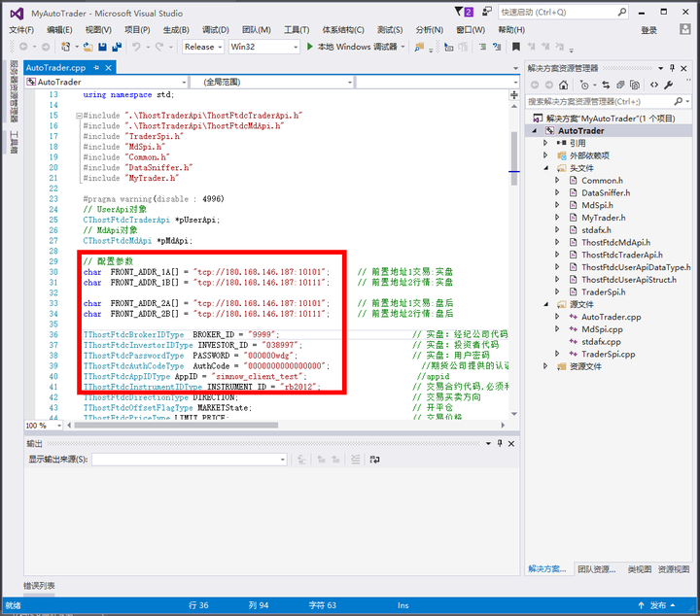This screenshot has width=700, height=616.
Task: Open the 生成(B) menu
Action: tap(176, 30)
